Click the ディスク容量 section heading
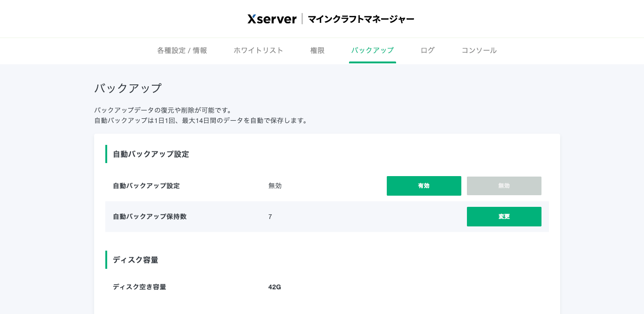Image resolution: width=644 pixels, height=314 pixels. click(136, 260)
